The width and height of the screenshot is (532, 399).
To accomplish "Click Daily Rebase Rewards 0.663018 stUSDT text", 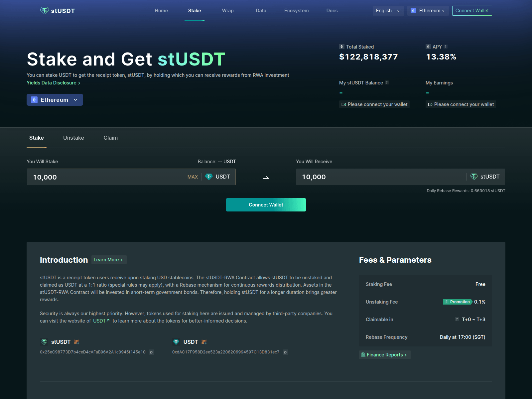I will pos(466,191).
